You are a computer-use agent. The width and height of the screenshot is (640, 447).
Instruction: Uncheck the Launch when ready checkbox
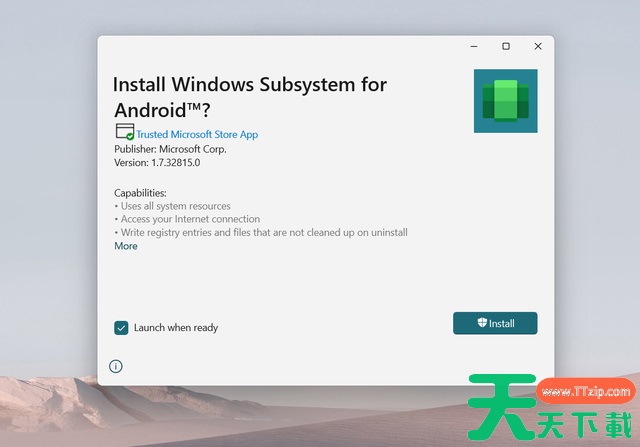[x=121, y=327]
